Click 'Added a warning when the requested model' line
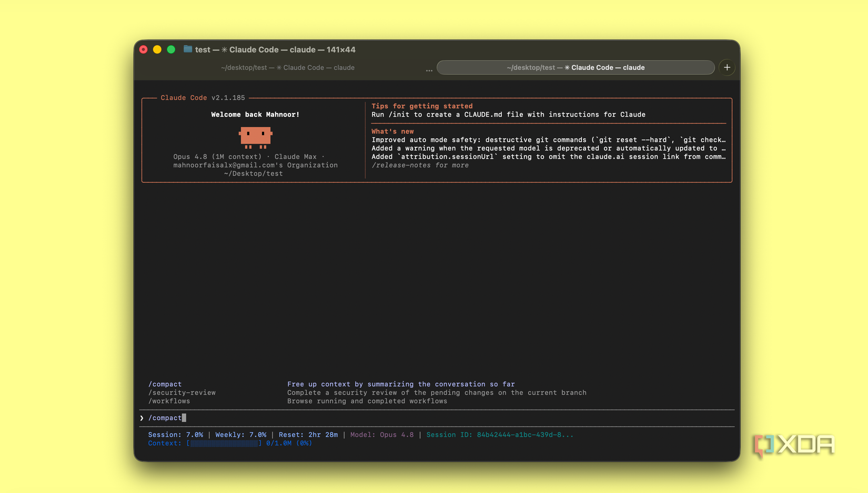Screen dimensions: 868x493 click(549, 148)
